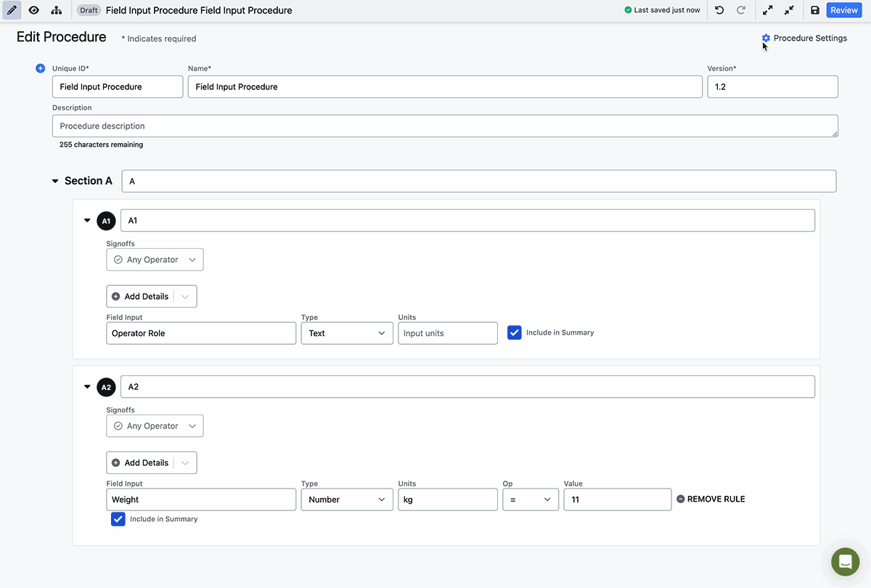The height and width of the screenshot is (588, 871).
Task: Expand all steps with the expand icon
Action: point(767,10)
